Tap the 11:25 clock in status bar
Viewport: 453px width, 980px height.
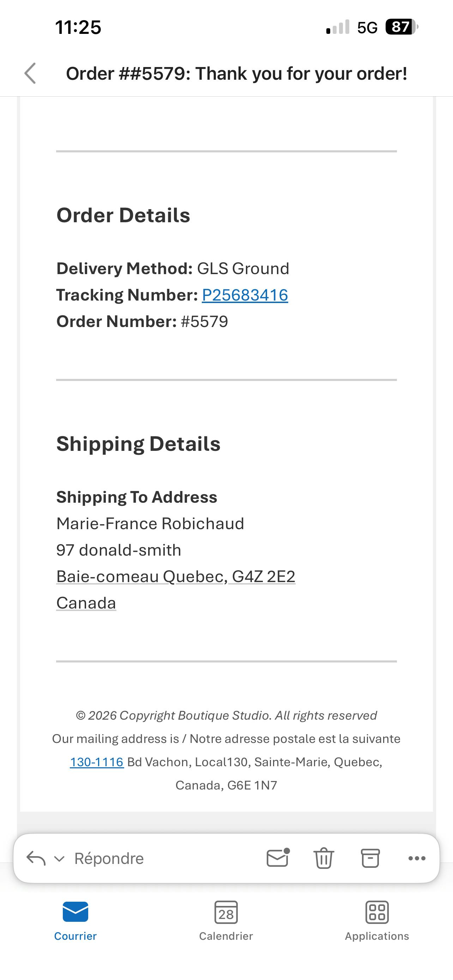78,28
